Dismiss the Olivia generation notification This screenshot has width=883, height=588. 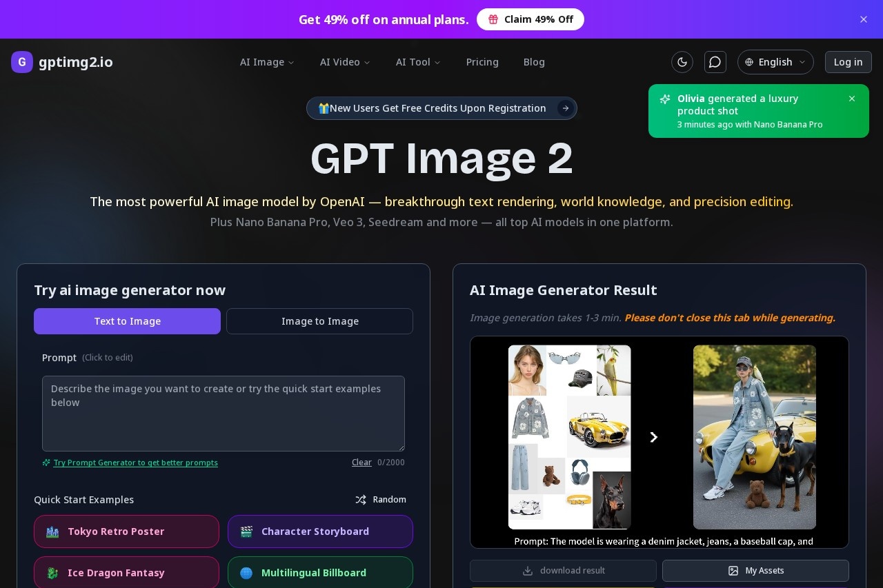pyautogui.click(x=852, y=99)
